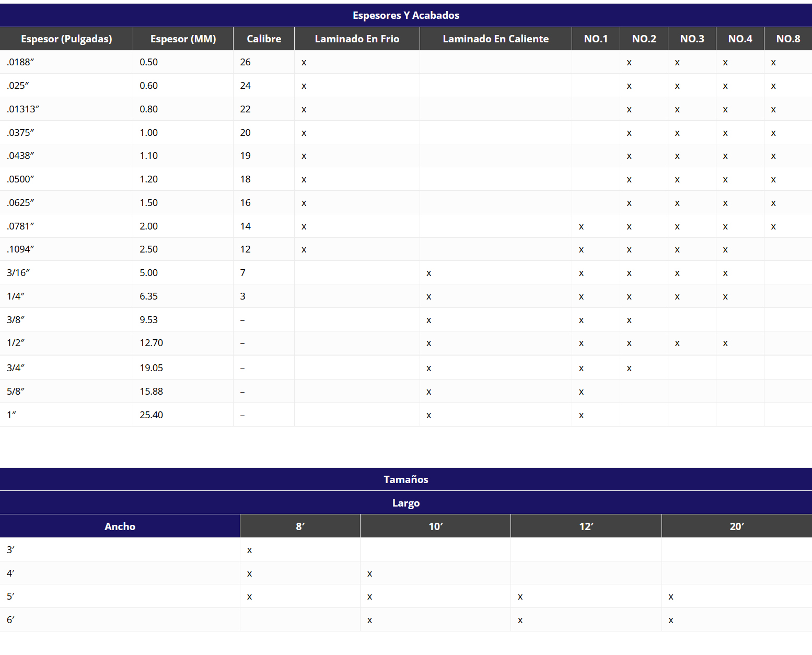Select the Calibre column header
812x655 pixels.
[x=264, y=39]
